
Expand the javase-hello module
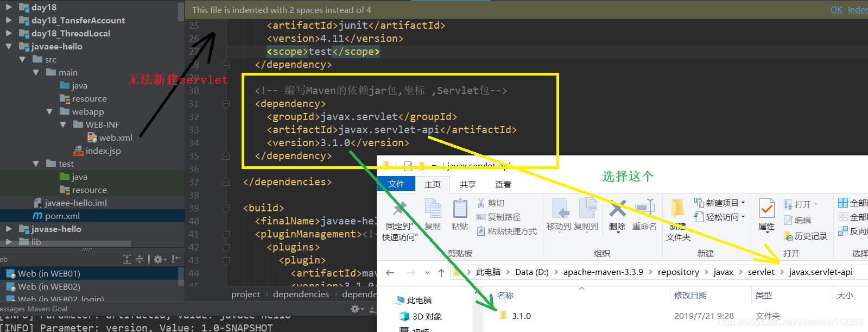click(9, 229)
